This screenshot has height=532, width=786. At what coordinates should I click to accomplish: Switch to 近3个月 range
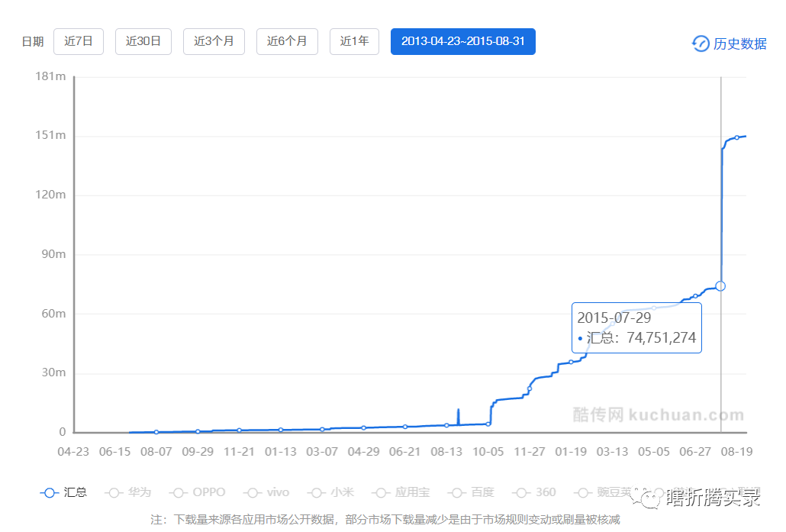click(x=214, y=41)
